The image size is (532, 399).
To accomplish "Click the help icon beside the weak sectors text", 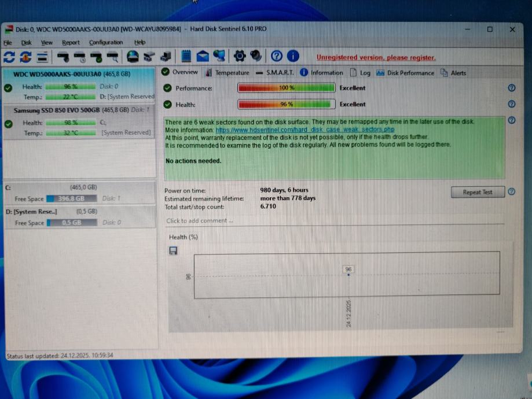I will (x=512, y=120).
